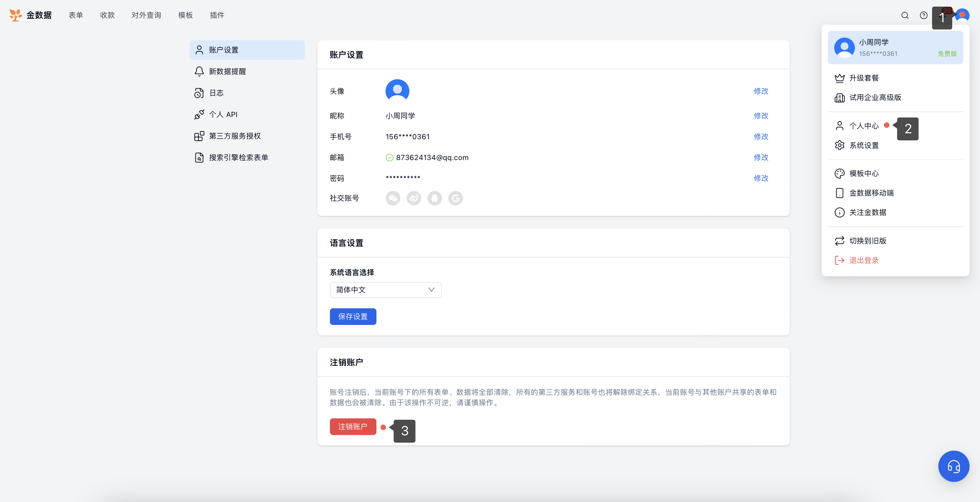Viewport: 980px width, 502px height.
Task: Open the 模板 top menu
Action: (x=185, y=15)
